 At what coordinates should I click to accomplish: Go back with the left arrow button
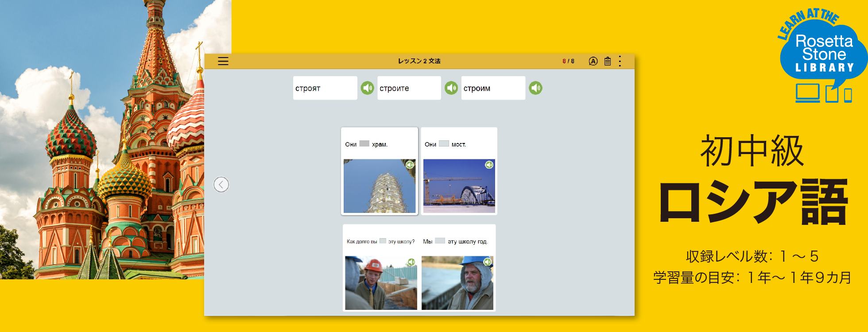[221, 185]
